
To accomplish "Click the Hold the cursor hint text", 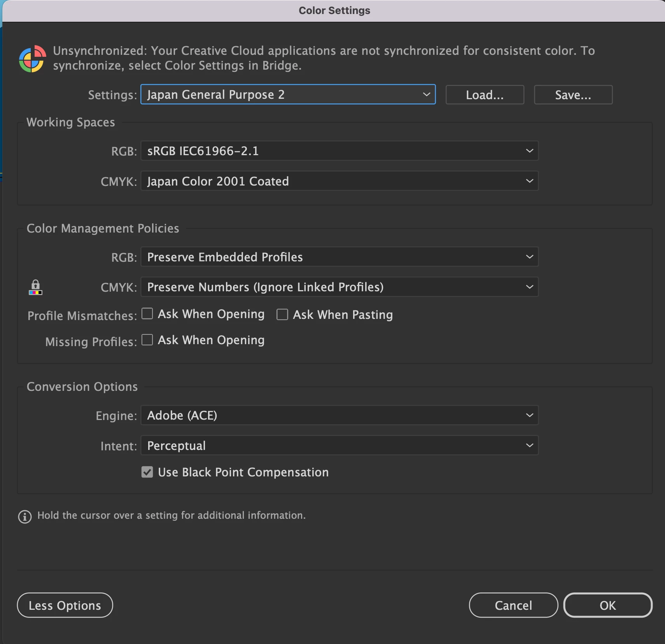I will click(x=171, y=515).
